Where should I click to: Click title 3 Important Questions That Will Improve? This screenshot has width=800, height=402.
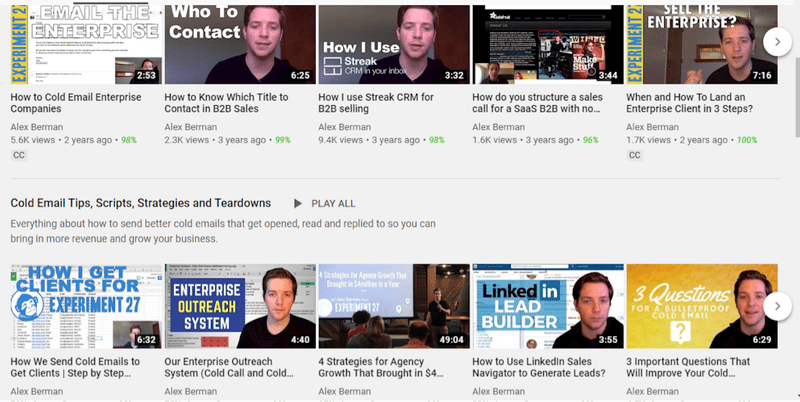[x=688, y=367]
